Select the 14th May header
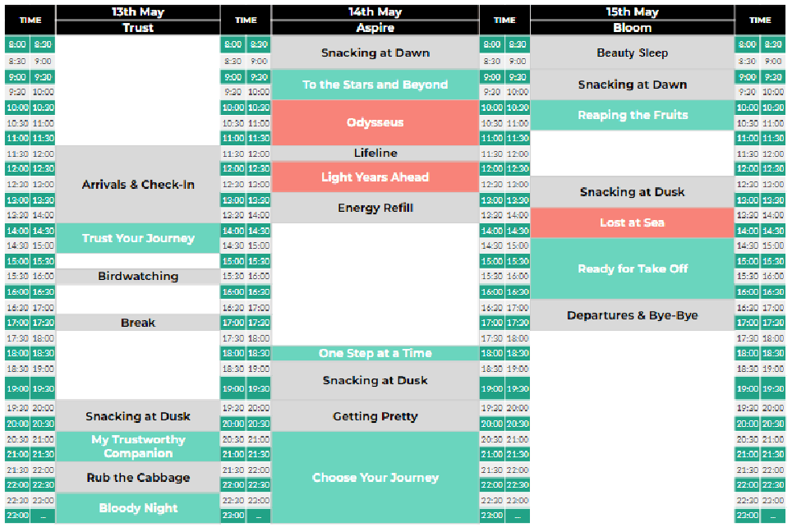 [x=375, y=12]
